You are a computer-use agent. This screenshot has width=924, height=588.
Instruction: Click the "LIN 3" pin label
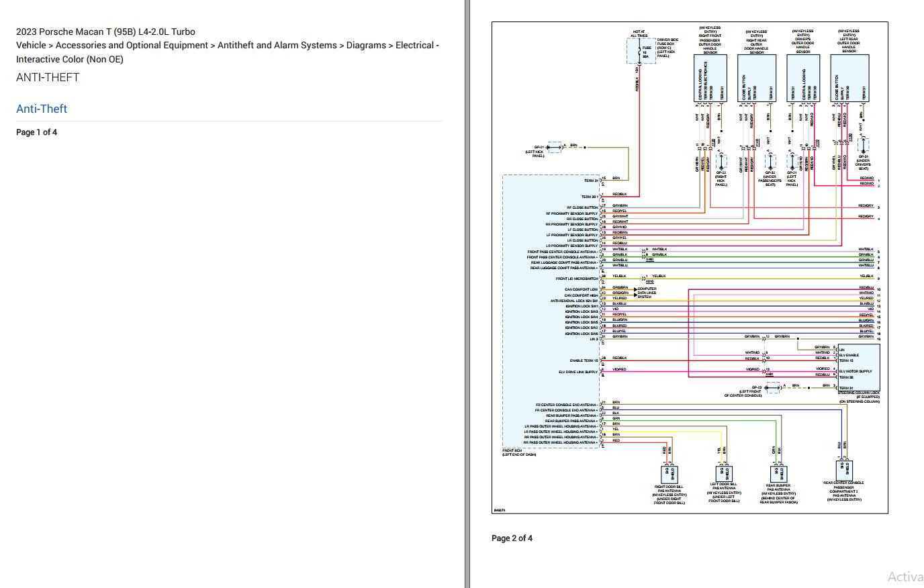click(x=594, y=339)
